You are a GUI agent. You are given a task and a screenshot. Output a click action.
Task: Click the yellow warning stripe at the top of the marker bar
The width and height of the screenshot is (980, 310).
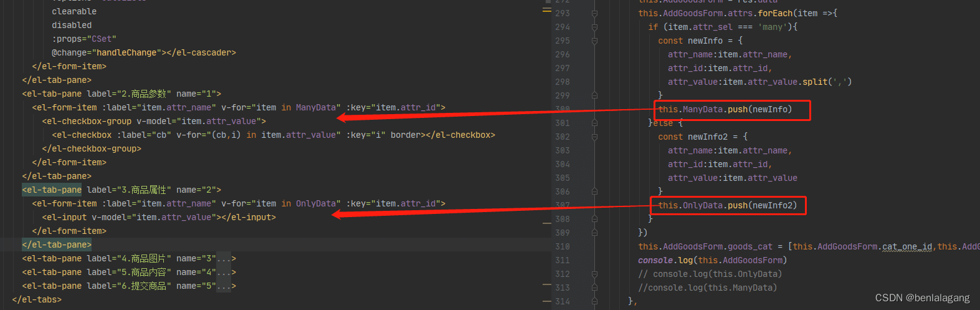pos(546,10)
